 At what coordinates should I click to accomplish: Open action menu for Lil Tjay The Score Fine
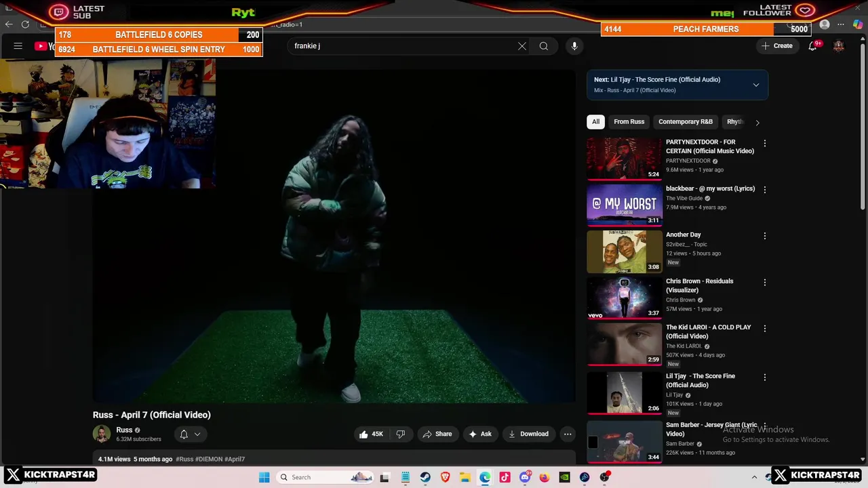pyautogui.click(x=765, y=377)
